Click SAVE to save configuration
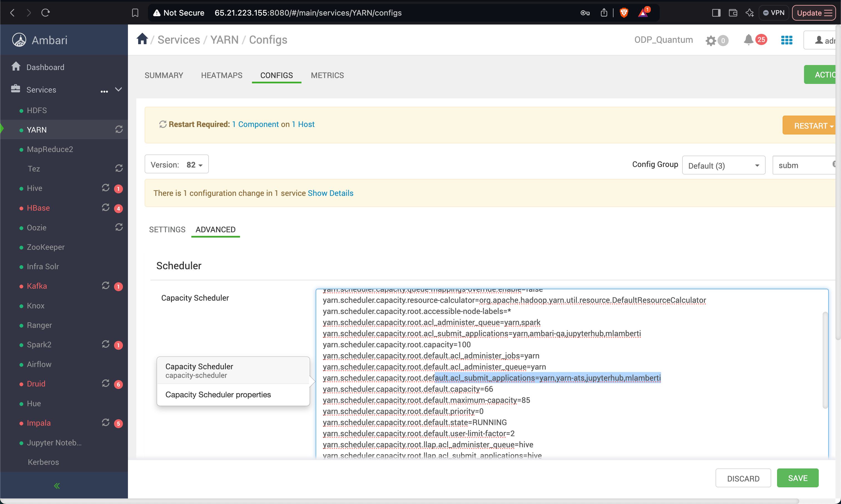The height and width of the screenshot is (504, 841). [798, 478]
